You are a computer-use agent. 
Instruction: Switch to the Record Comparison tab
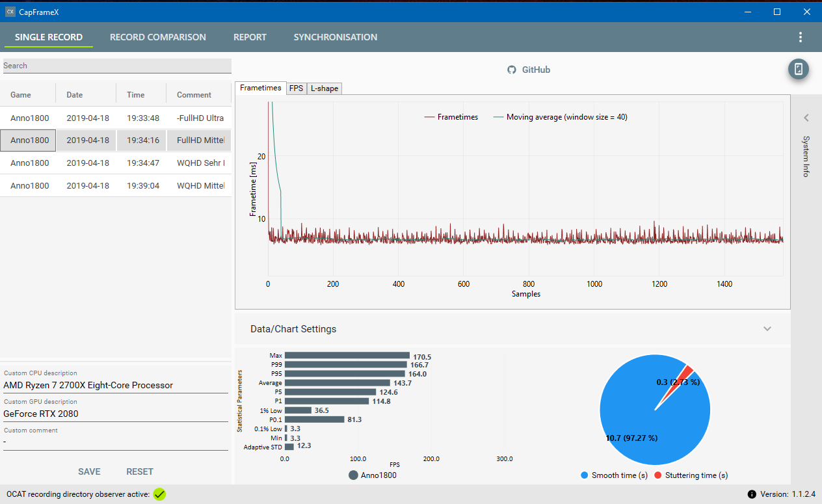pyautogui.click(x=158, y=37)
